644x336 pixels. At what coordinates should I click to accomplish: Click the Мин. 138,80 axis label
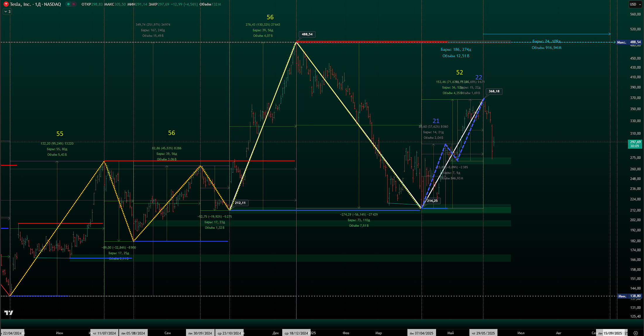point(630,296)
